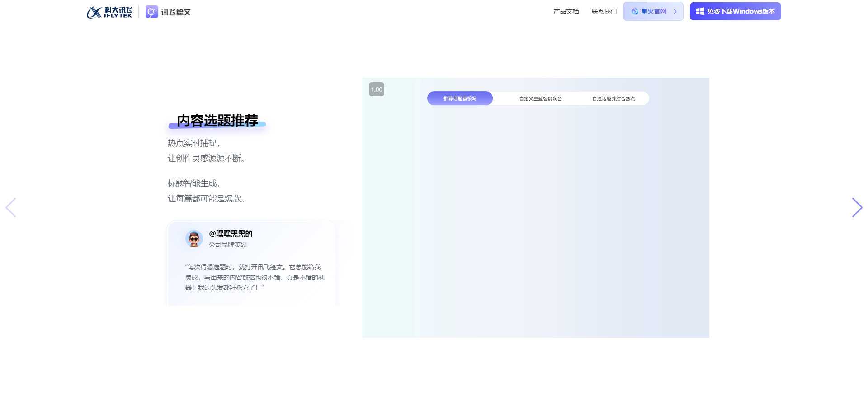The image size is (868, 415).
Task: Switch to the 自定义主题智能润色 tab
Action: click(540, 98)
